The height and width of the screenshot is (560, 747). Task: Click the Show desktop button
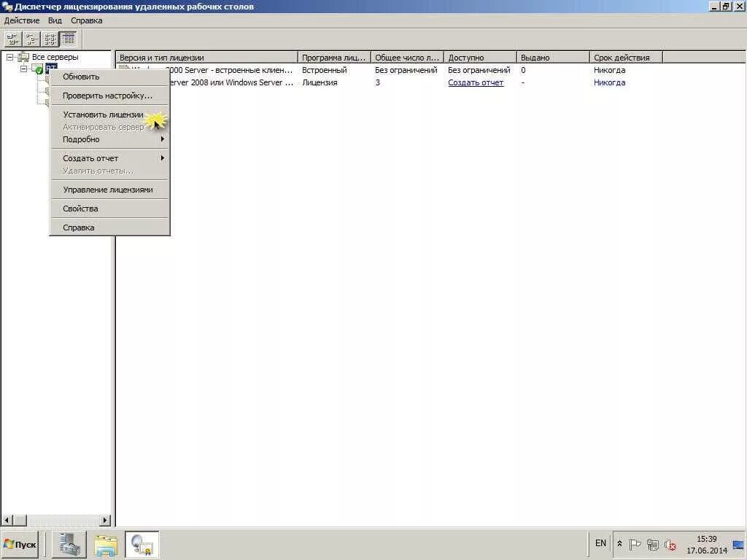[738, 544]
